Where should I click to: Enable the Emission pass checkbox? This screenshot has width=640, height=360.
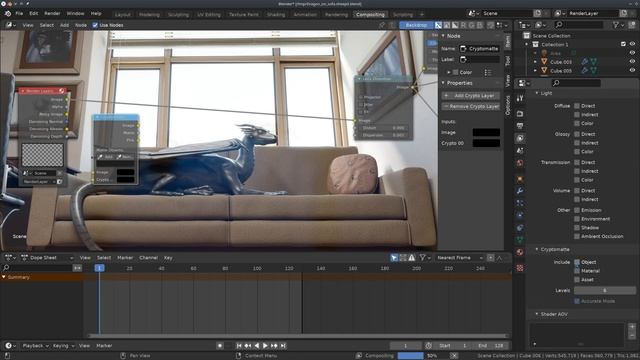point(577,210)
